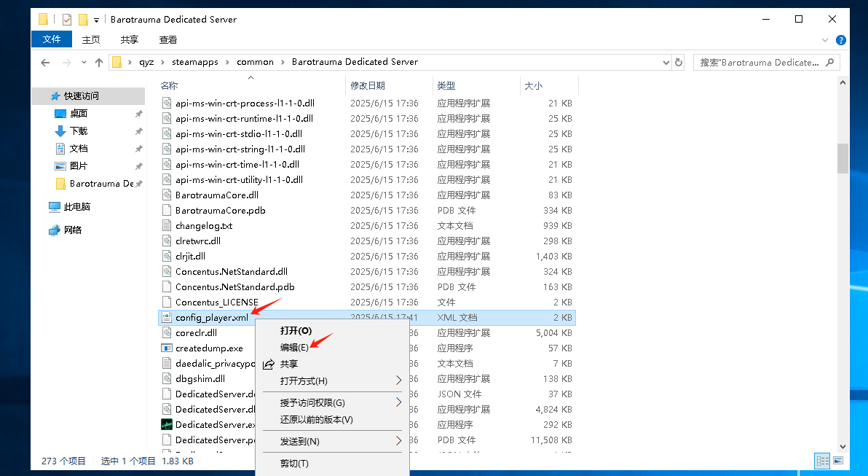Select 此电脑 in navigation pane

(x=76, y=207)
